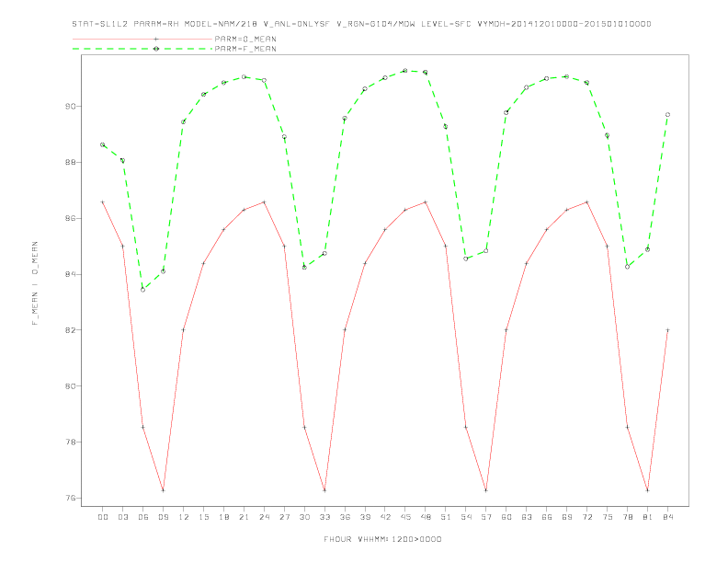Click y-axis tick label 78
The image size is (728, 563).
pos(70,442)
